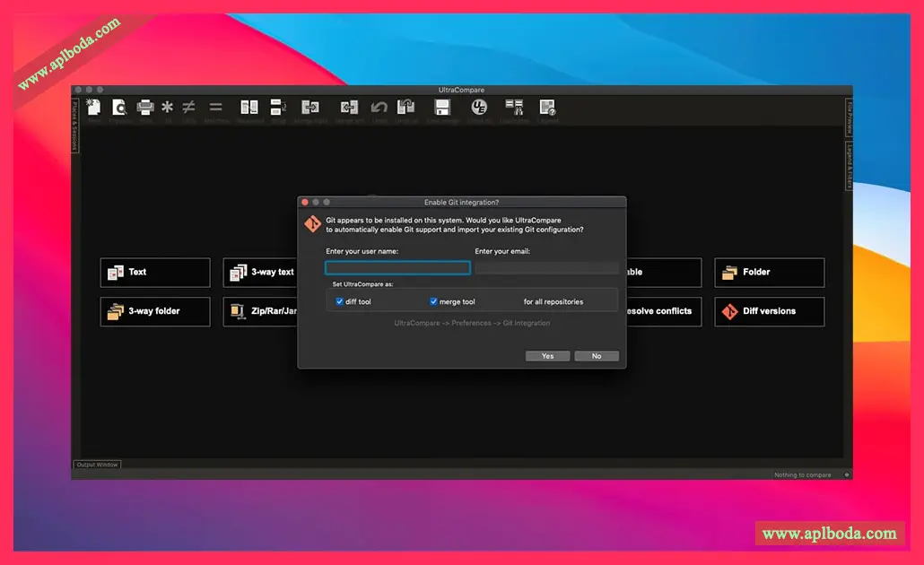Click the email input field
The image size is (924, 565).
click(x=547, y=268)
